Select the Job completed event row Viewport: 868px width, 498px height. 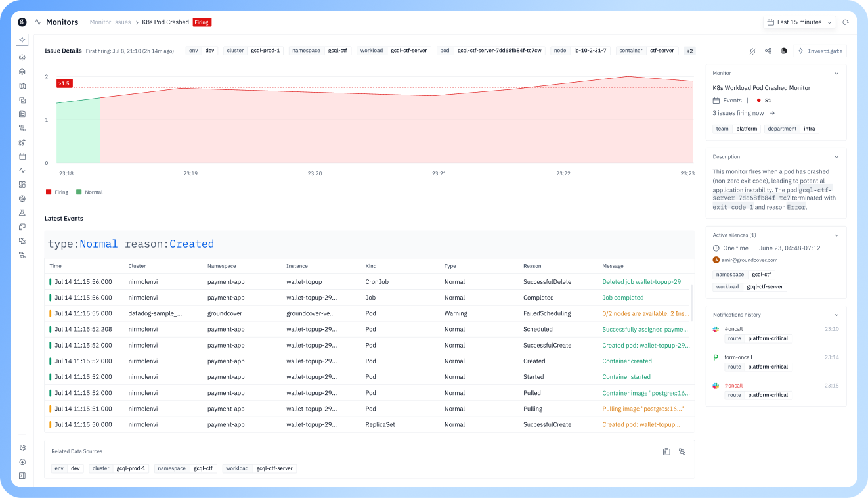(x=370, y=298)
